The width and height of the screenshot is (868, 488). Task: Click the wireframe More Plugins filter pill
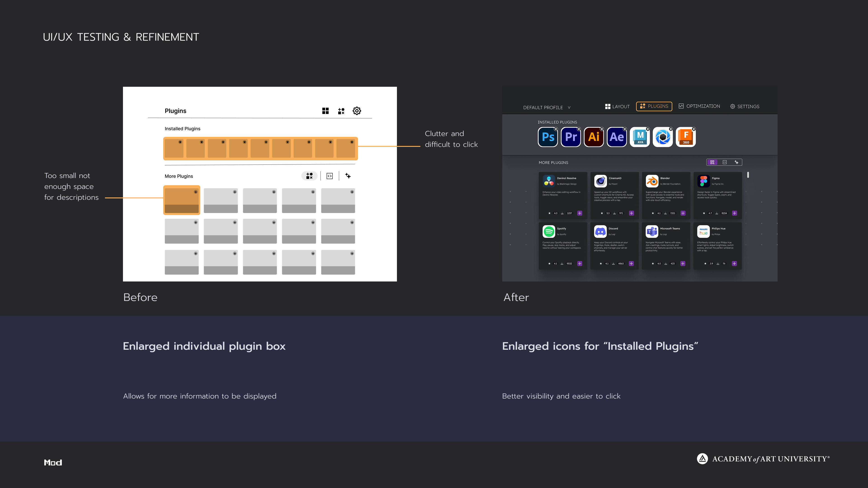pyautogui.click(x=309, y=176)
